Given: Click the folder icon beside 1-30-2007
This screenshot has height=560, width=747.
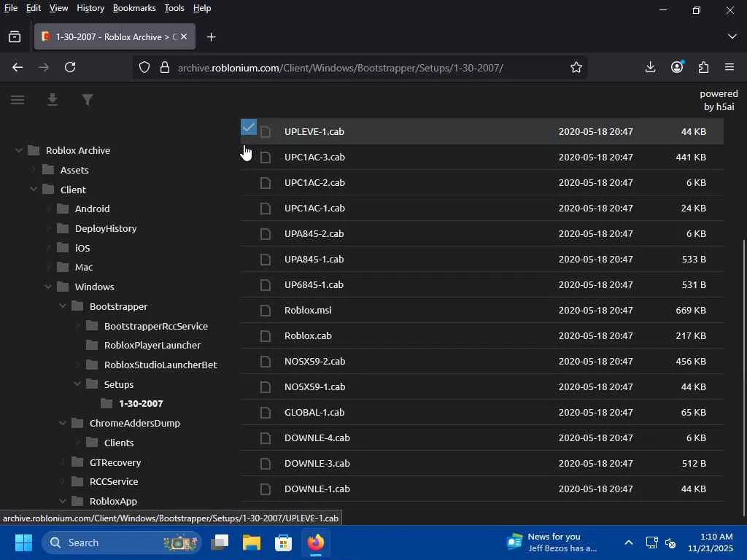Looking at the screenshot, I should (107, 404).
